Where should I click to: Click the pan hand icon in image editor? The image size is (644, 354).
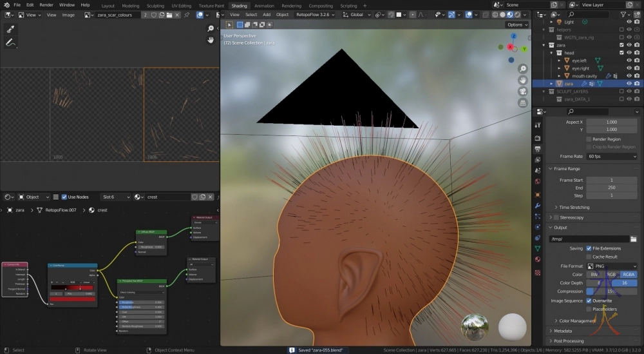pos(211,40)
